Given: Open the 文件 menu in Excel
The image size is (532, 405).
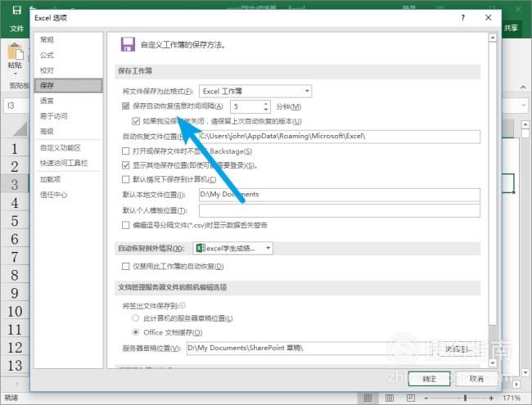Looking at the screenshot, I should click(16, 29).
